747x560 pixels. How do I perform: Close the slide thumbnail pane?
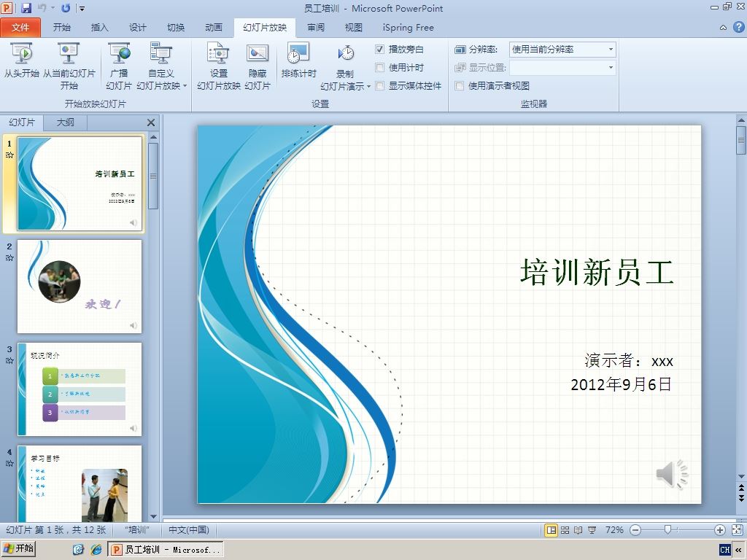click(x=151, y=122)
